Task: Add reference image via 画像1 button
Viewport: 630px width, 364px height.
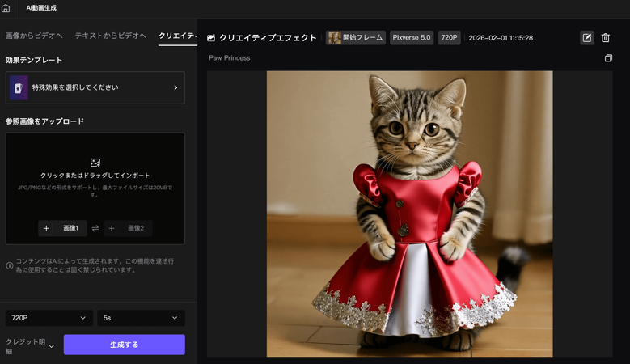Action: pos(62,228)
